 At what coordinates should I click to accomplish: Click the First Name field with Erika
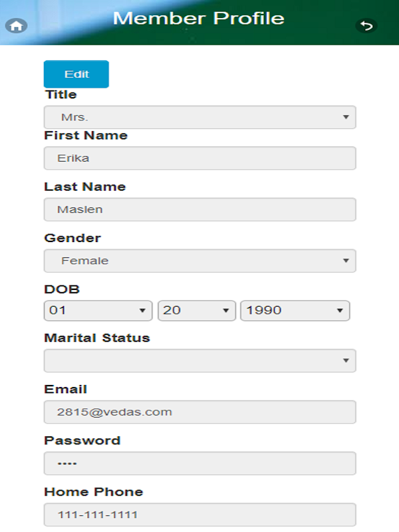click(199, 158)
